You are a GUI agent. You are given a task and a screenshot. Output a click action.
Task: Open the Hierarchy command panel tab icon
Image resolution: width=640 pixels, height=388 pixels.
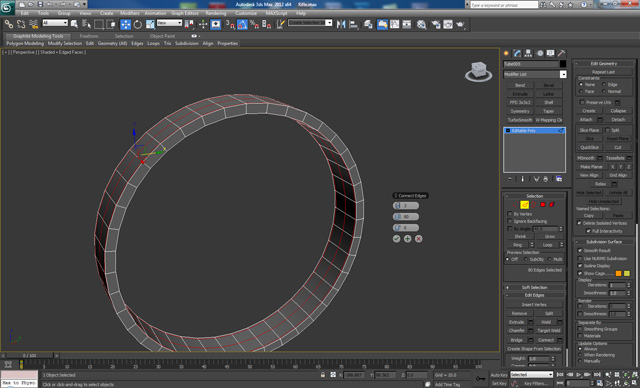click(529, 53)
